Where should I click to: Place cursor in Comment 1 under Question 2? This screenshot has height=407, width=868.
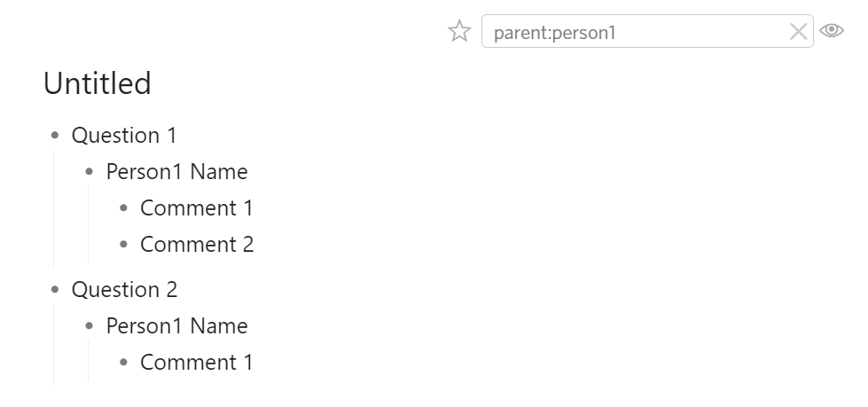pyautogui.click(x=197, y=362)
